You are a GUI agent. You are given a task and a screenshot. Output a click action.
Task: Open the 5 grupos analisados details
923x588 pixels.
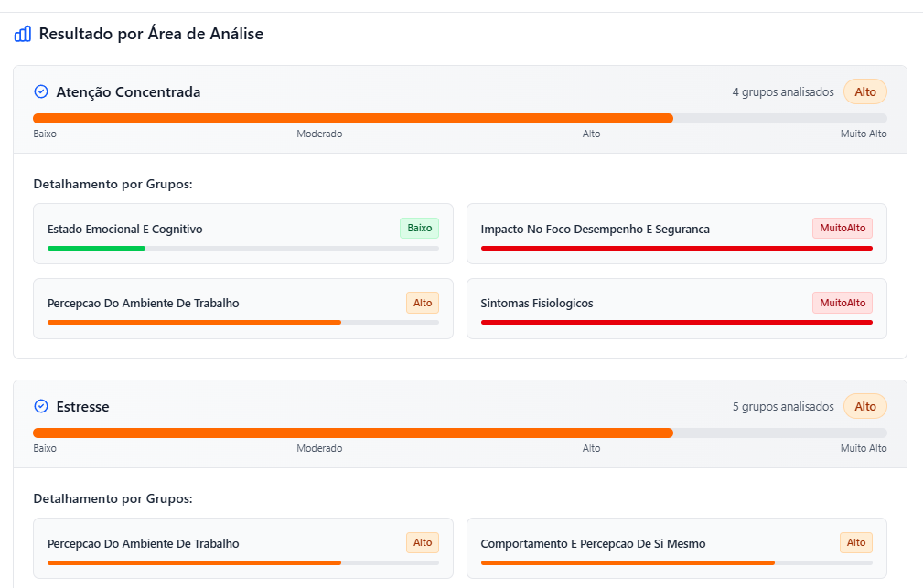tap(784, 406)
